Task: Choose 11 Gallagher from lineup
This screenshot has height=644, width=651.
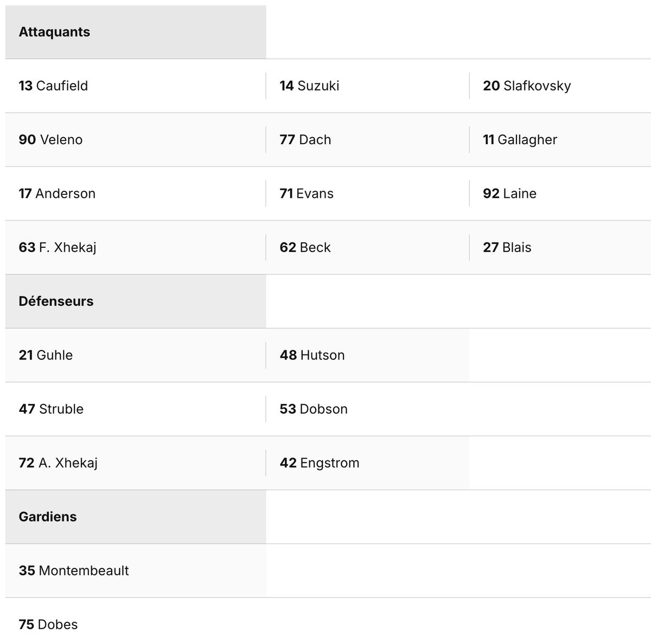Action: coord(520,139)
